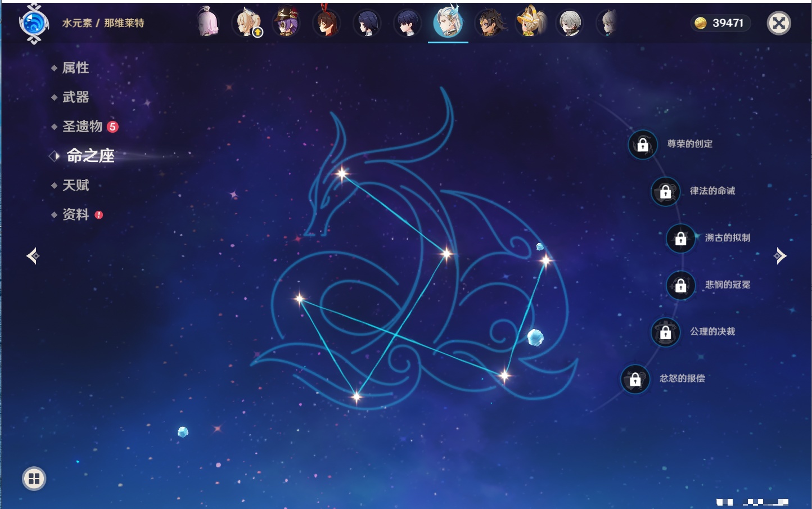Switch to the purple-haired character in military cap
This screenshot has height=509, width=812.
(286, 22)
